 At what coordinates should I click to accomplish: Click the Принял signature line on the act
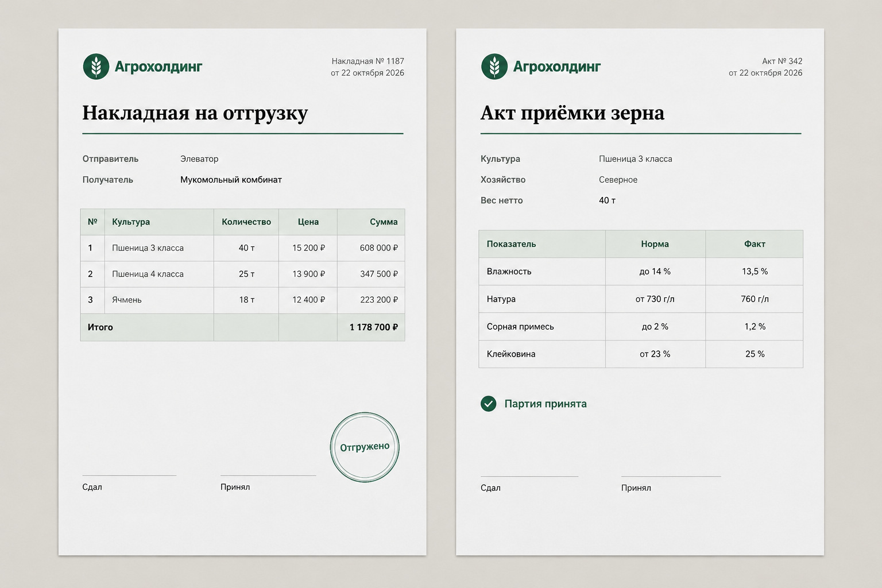click(x=671, y=477)
